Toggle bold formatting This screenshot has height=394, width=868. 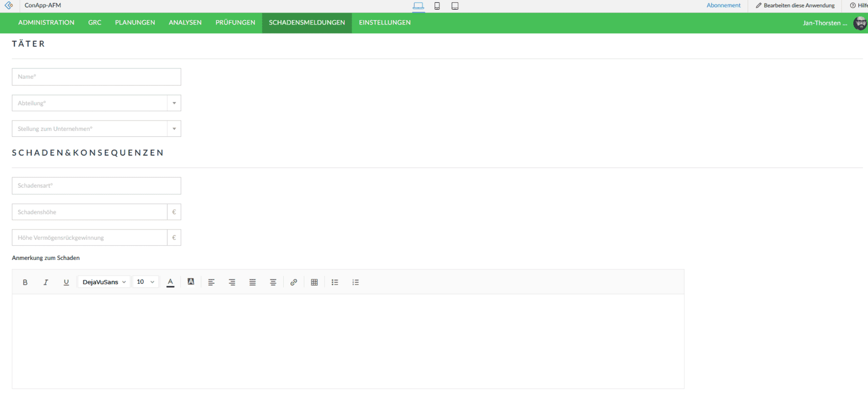(25, 282)
